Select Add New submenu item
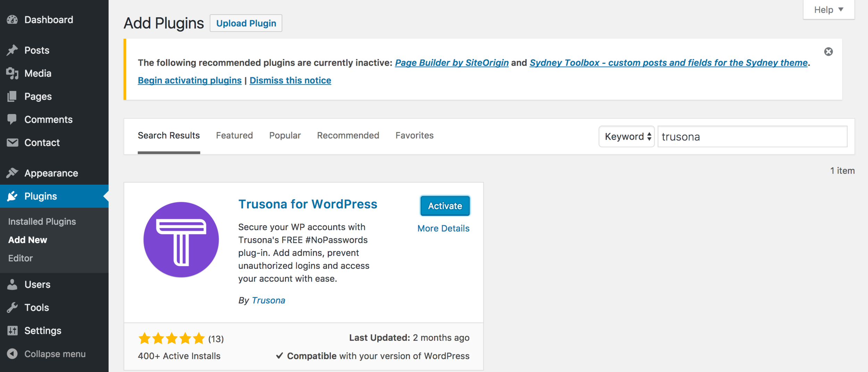 (x=27, y=240)
